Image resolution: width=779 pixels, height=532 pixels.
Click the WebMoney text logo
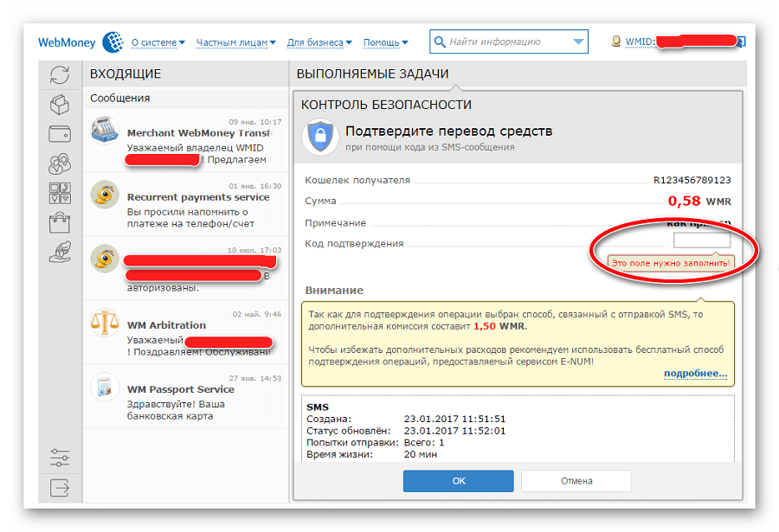pyautogui.click(x=67, y=42)
